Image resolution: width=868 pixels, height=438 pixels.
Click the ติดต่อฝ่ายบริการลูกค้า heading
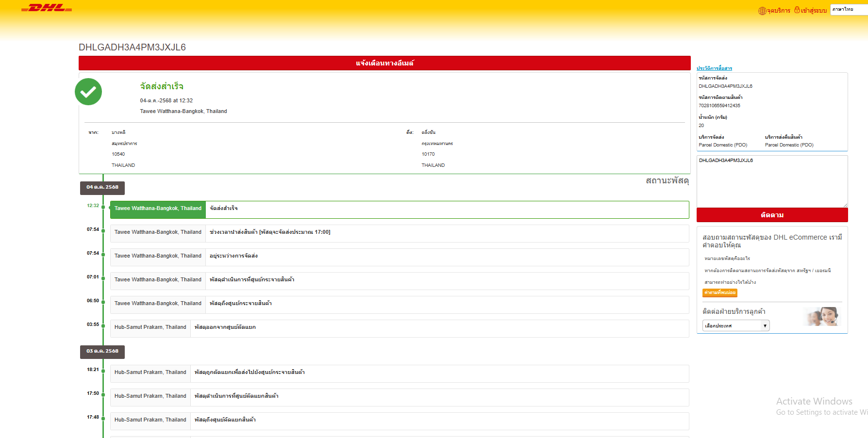click(734, 311)
